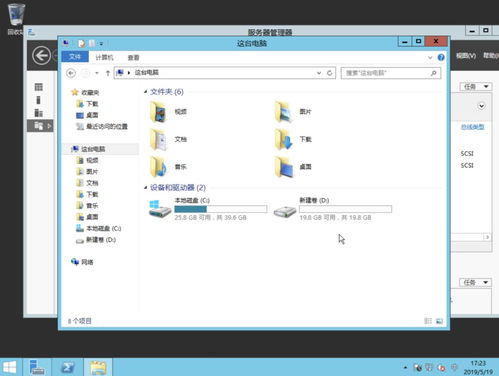The image size is (499, 376).
Task: Select File and Storage Services sidebar icon
Action: tap(40, 126)
